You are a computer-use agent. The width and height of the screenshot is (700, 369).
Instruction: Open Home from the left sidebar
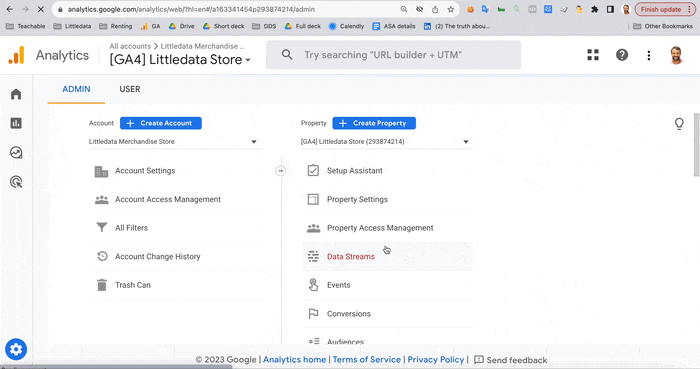(x=16, y=94)
